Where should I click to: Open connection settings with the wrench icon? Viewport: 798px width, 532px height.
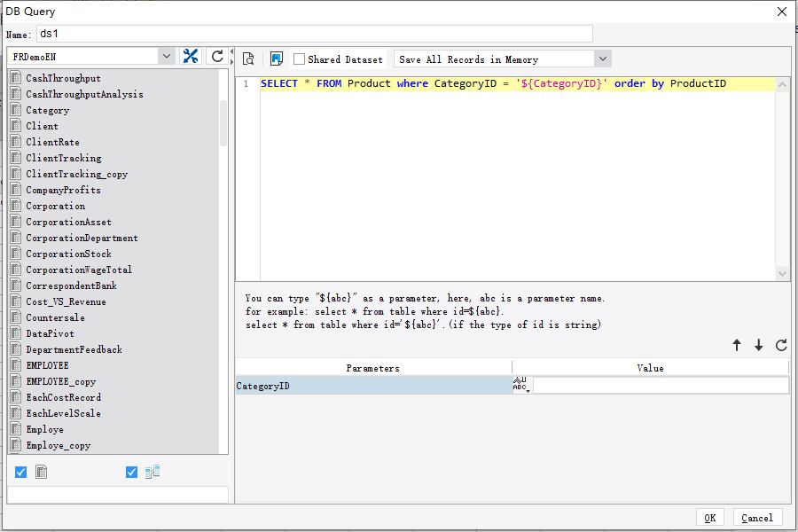[190, 55]
